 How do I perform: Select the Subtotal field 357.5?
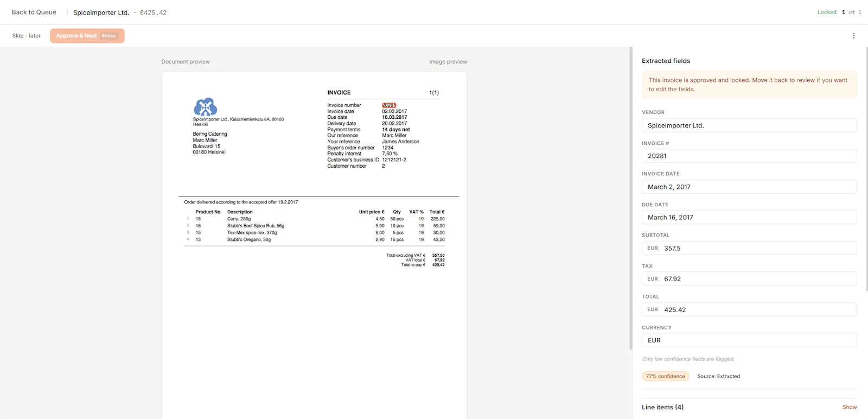[x=749, y=248]
